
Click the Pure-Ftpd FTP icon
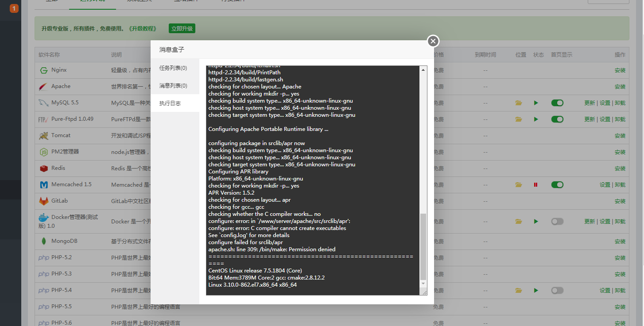click(43, 119)
